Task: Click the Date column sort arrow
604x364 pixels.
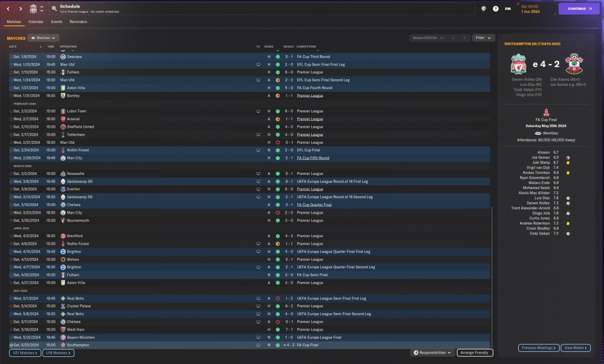Action: click(x=41, y=47)
